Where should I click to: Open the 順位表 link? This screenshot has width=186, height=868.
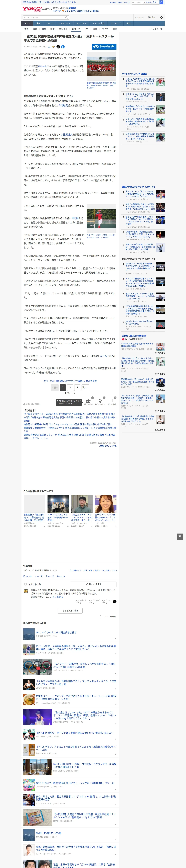tap(97, 570)
